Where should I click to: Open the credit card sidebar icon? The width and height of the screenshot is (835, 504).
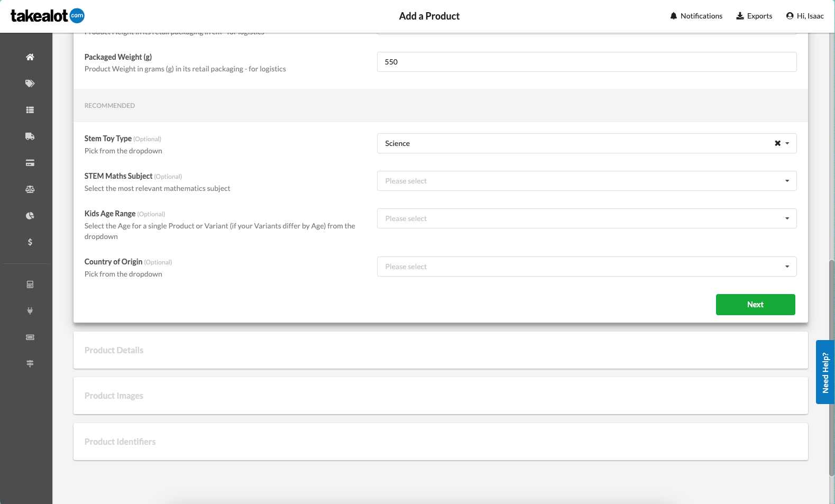coord(30,163)
